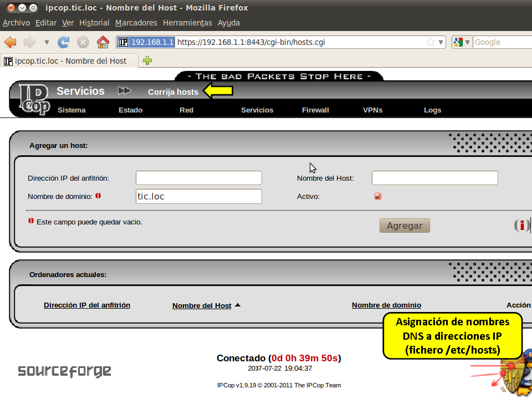The width and height of the screenshot is (532, 399).
Task: Open the Google search engine dropdown
Action: click(x=462, y=42)
